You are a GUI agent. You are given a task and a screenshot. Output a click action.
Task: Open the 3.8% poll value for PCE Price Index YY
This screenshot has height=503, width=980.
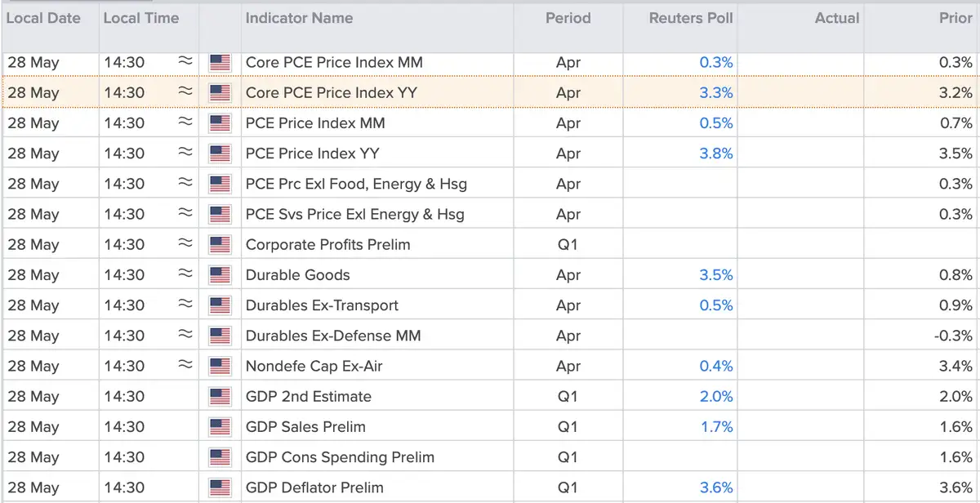tap(715, 154)
